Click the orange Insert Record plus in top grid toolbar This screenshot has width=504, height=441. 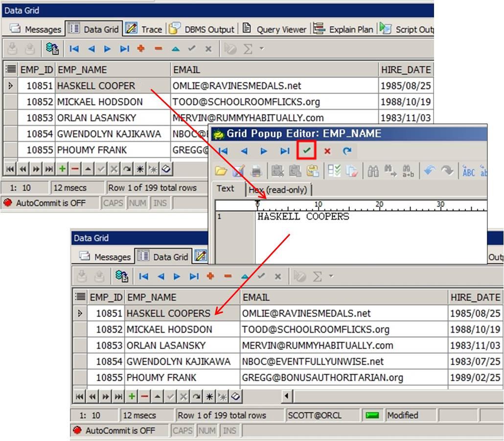141,48
